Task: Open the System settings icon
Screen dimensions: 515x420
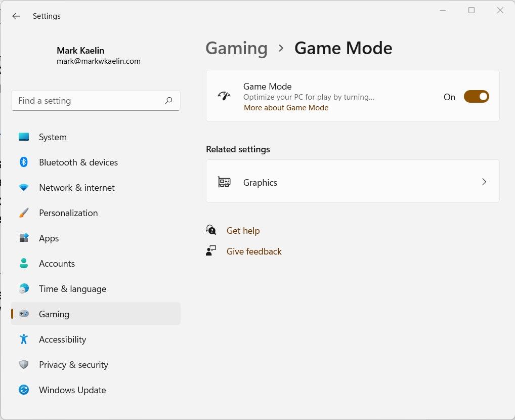Action: (24, 137)
